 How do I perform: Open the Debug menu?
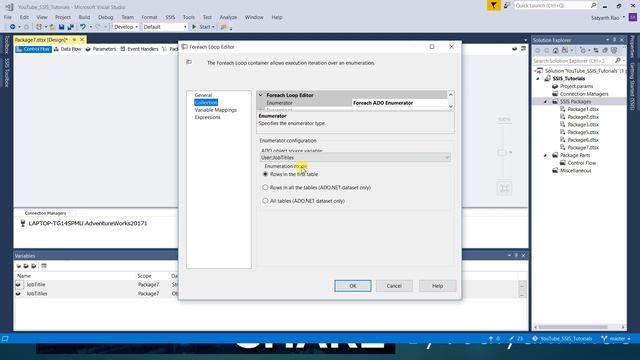105,17
